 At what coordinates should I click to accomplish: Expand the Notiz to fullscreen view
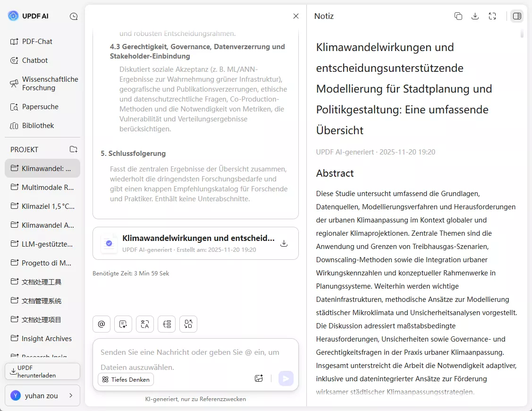pyautogui.click(x=492, y=16)
